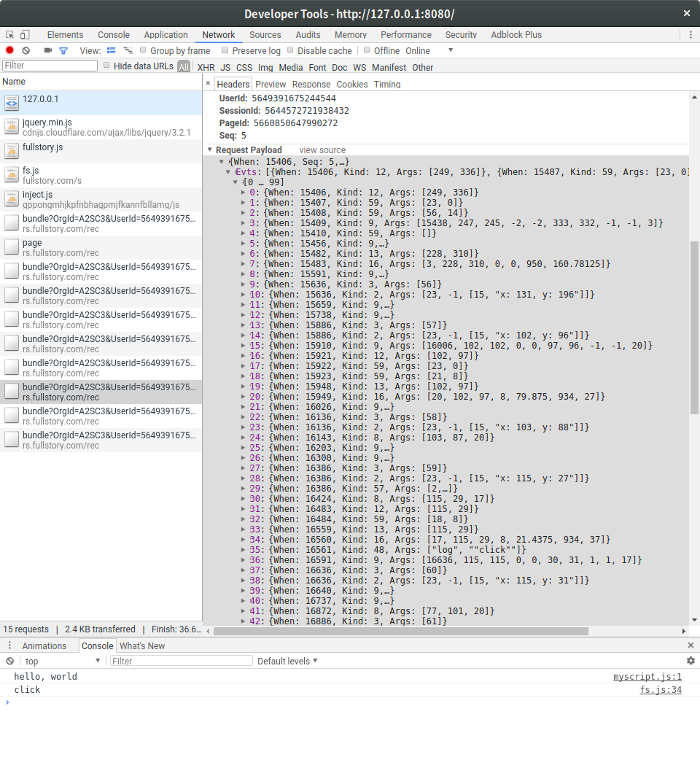Open fs.js:34 source link
The height and width of the screenshot is (768, 700).
(x=661, y=690)
